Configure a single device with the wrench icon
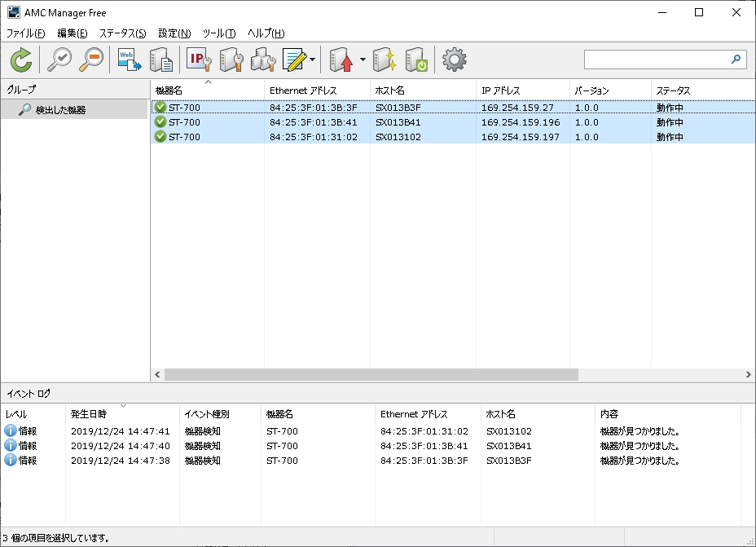Screen dimensions: 756x547 point(231,59)
